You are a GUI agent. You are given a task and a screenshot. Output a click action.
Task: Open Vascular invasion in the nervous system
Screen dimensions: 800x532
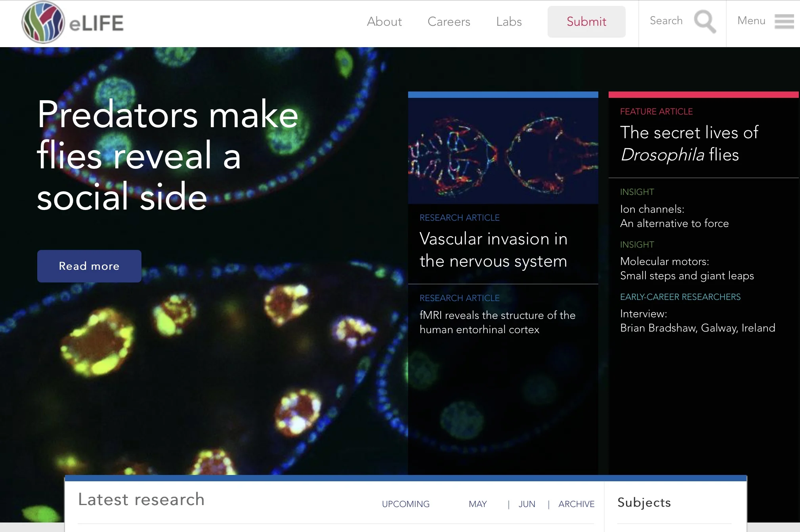tap(493, 250)
